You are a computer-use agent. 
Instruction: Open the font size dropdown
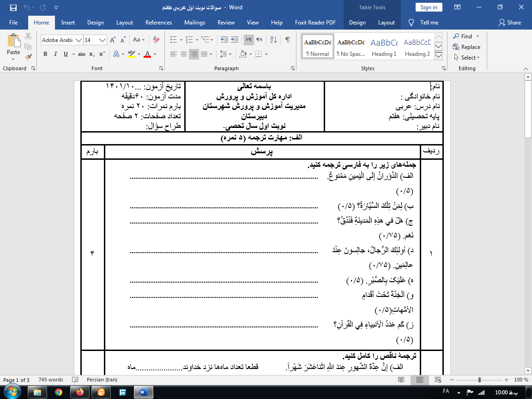(103, 40)
